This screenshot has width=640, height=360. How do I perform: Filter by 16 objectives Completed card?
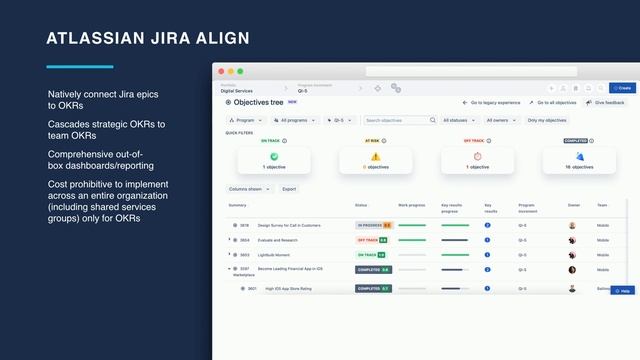point(580,160)
